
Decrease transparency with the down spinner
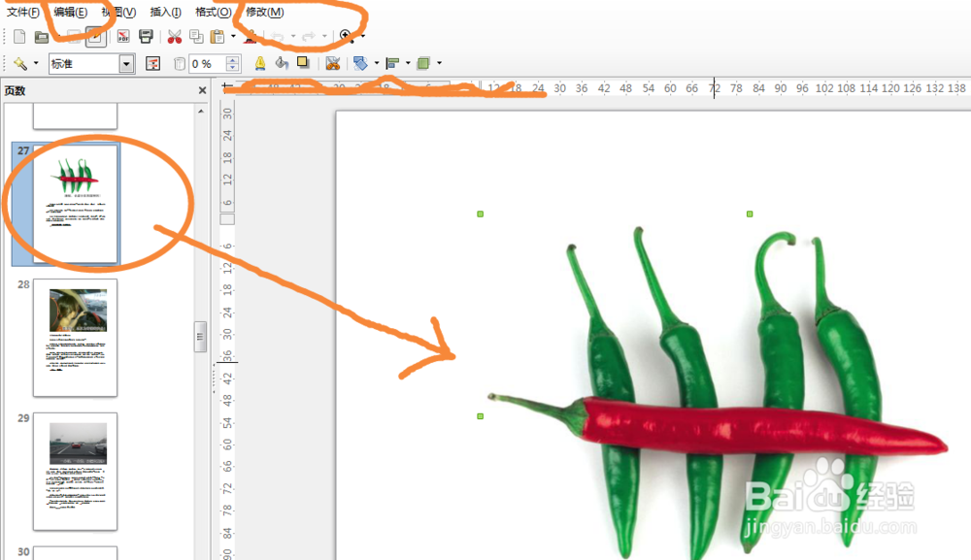(x=233, y=68)
